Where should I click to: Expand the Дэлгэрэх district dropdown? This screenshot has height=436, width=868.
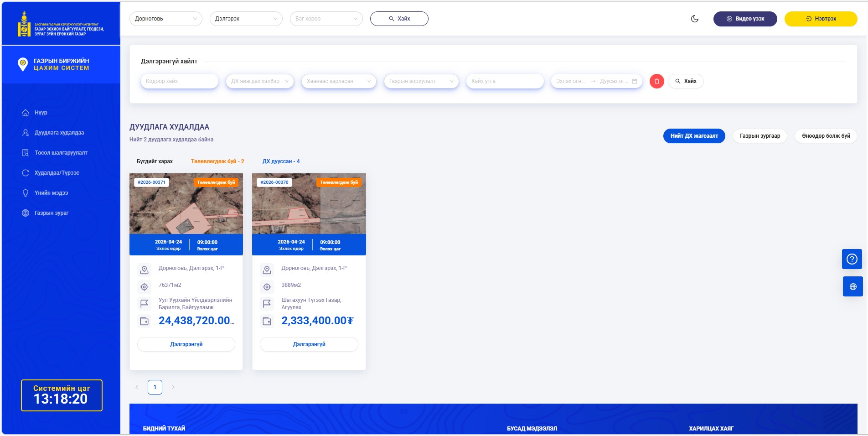point(246,19)
